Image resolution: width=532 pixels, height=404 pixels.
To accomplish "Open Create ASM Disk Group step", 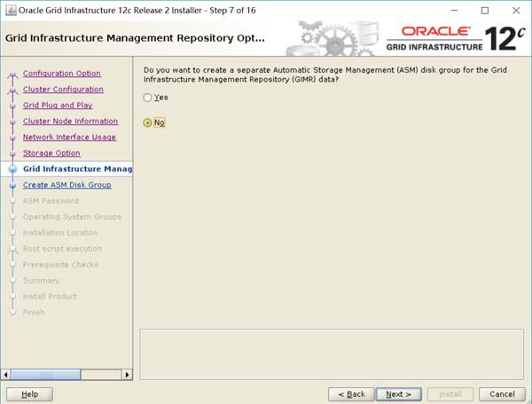I will 67,184.
